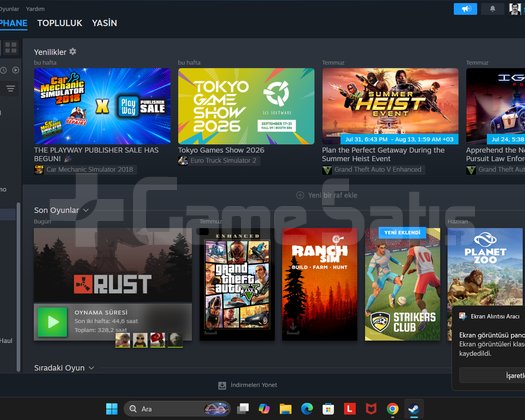This screenshot has width=525, height=420.
Task: Open the Yardım menu
Action: (35, 9)
